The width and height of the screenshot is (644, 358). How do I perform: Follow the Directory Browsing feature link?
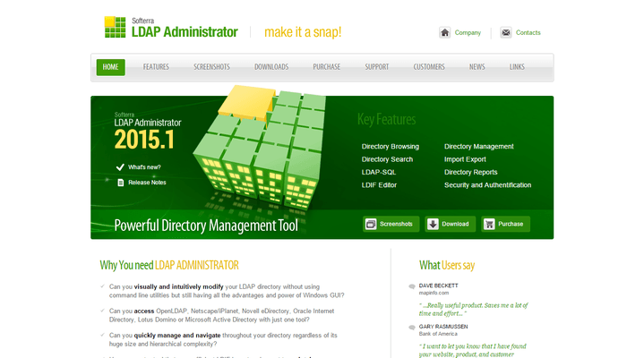[x=390, y=146]
